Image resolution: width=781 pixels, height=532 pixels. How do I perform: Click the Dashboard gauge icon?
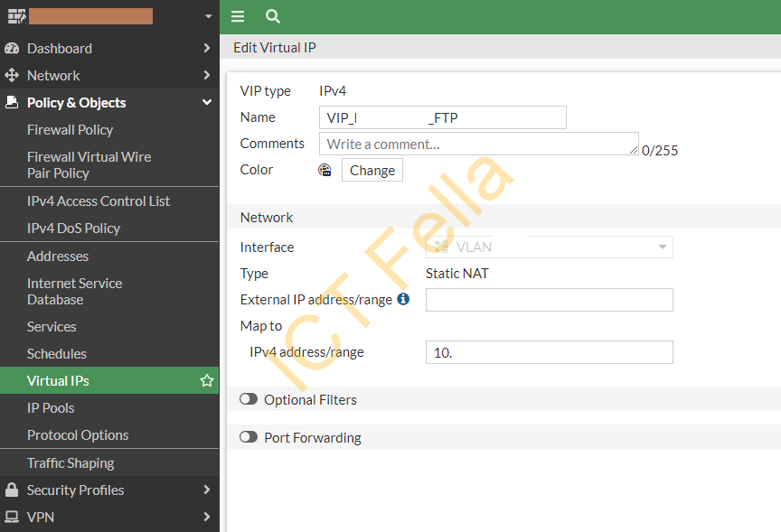coord(12,48)
